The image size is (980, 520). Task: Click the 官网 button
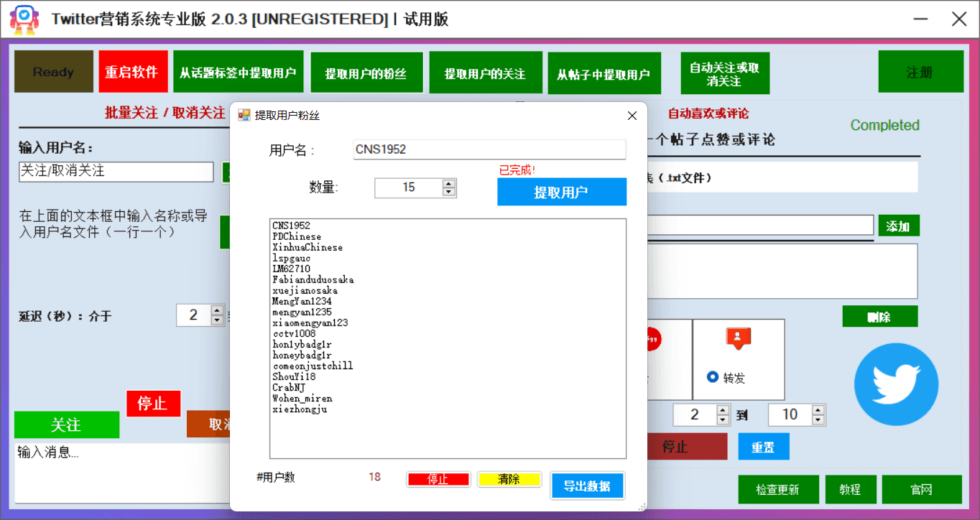[922, 489]
